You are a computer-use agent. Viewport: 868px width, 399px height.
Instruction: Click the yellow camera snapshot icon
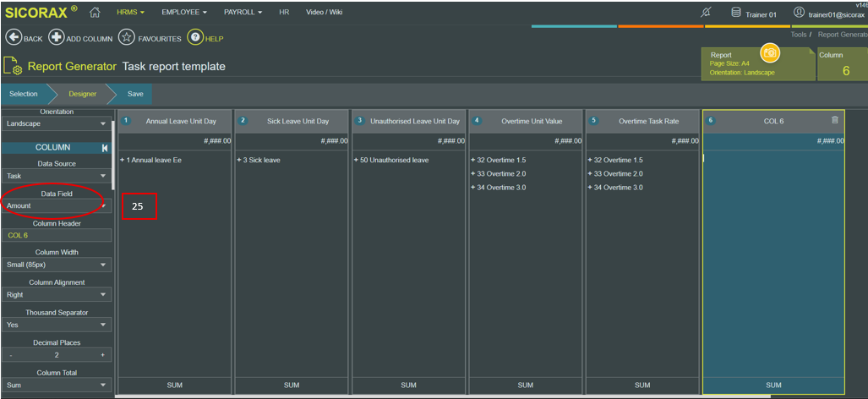[769, 52]
